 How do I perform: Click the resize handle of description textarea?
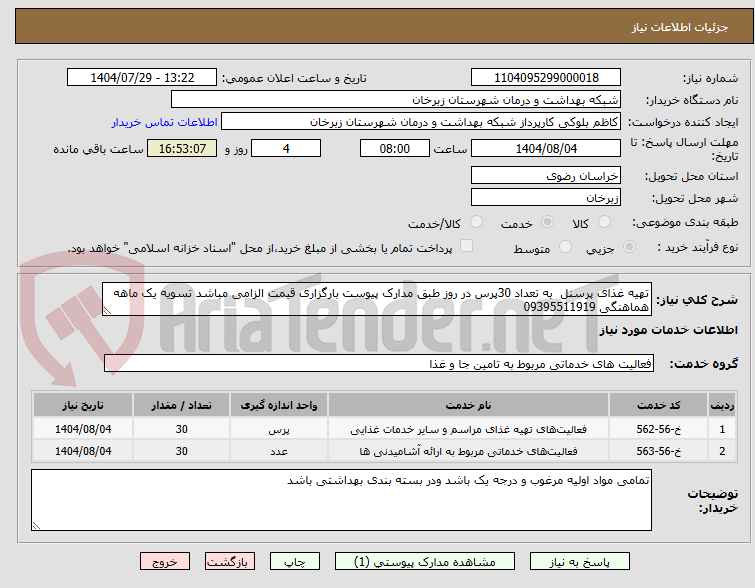[x=107, y=311]
